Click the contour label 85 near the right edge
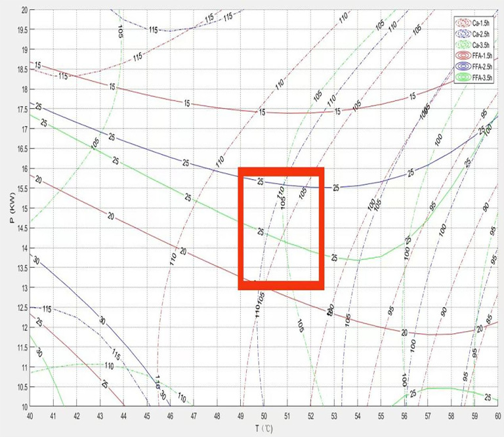 pos(489,319)
